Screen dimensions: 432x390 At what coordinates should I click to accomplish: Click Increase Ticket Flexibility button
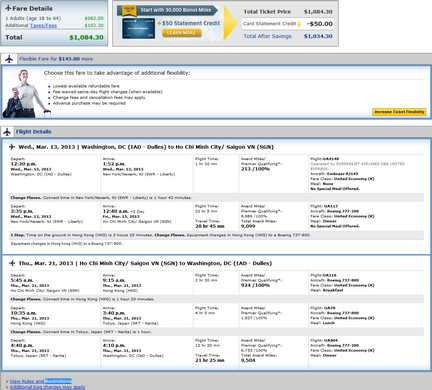pyautogui.click(x=399, y=112)
